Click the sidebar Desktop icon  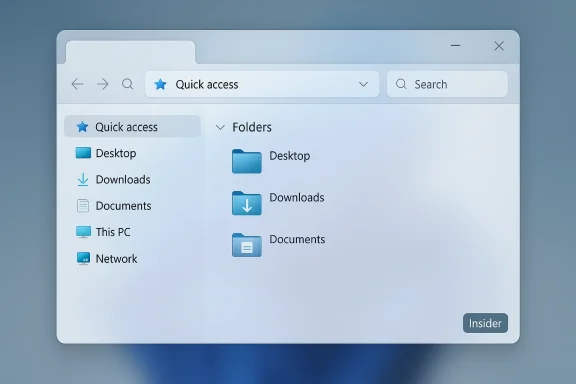tap(83, 153)
